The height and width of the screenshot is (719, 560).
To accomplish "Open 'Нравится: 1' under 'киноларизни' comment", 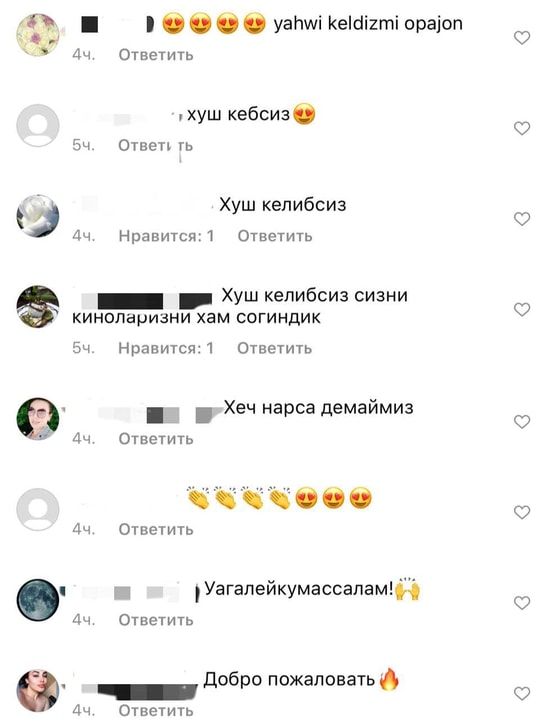I will 166,348.
